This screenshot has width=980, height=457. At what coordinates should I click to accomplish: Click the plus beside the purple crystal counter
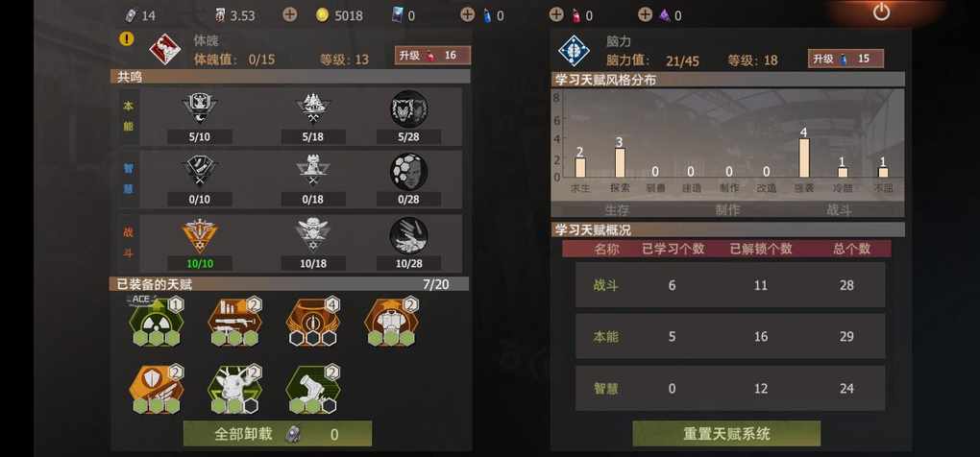[x=645, y=14]
